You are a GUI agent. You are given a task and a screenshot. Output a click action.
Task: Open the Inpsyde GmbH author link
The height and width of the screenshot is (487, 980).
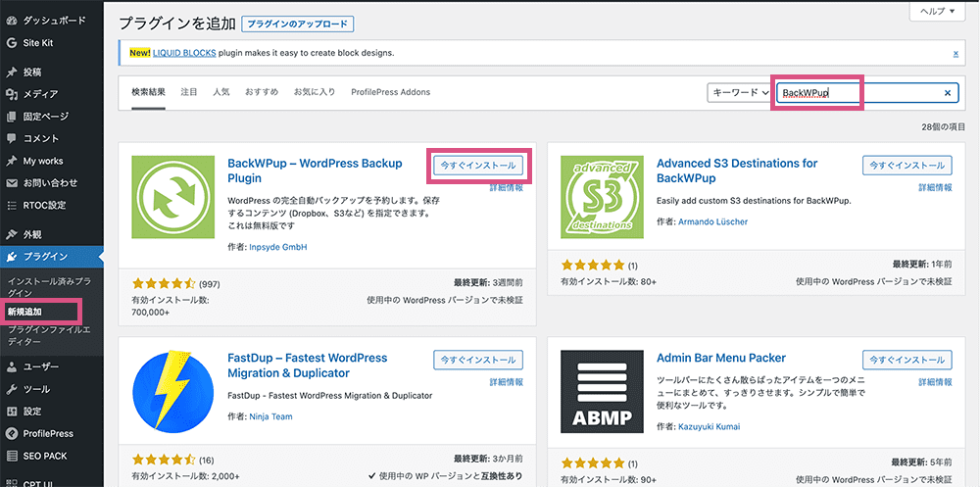[280, 247]
